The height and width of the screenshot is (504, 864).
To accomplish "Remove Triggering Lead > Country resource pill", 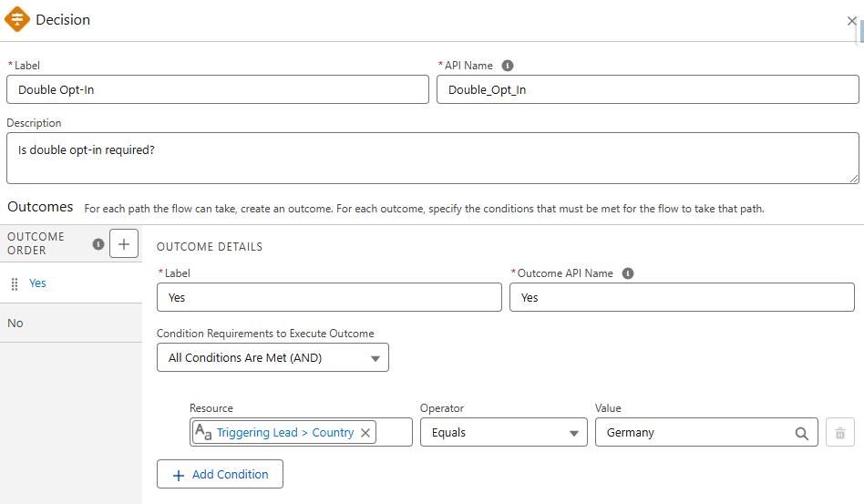I will coord(365,433).
